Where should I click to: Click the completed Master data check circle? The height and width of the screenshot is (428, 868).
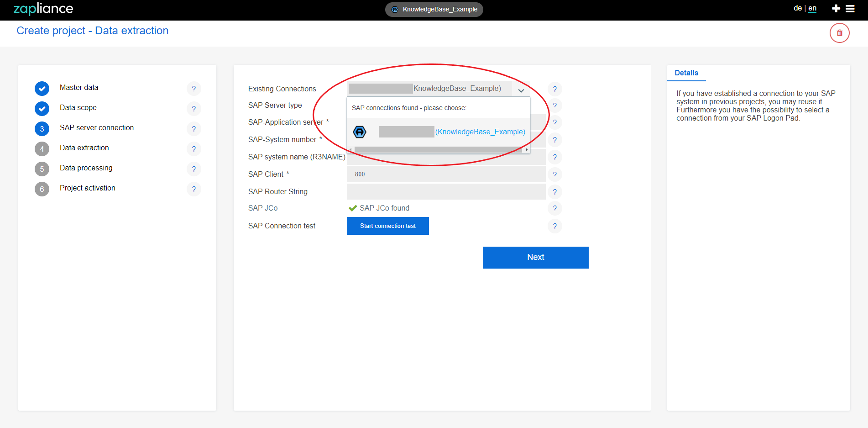tap(42, 89)
